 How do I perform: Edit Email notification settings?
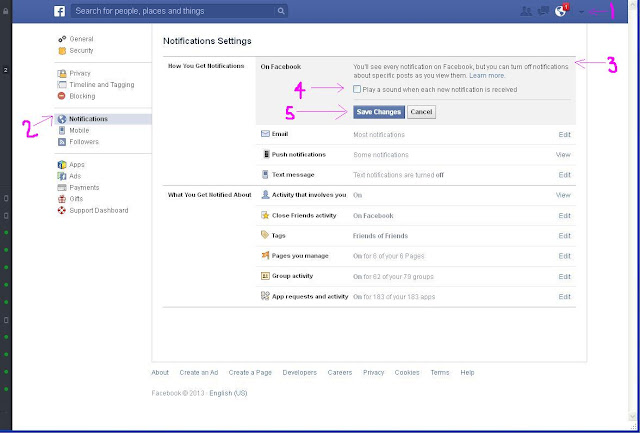point(564,135)
